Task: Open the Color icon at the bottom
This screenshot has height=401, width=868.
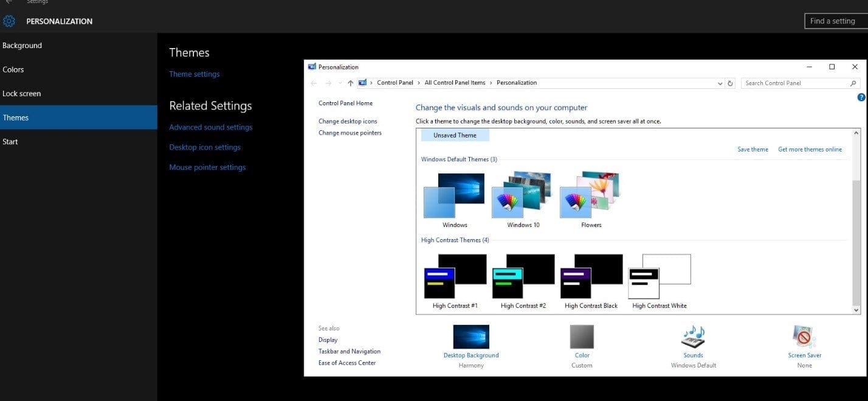Action: (x=582, y=336)
